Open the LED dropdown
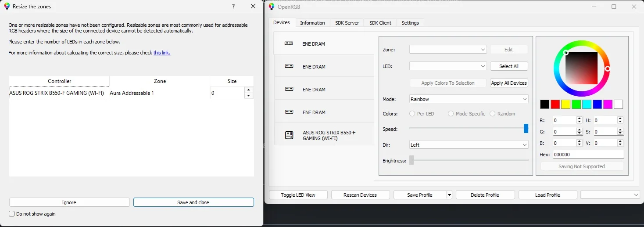The width and height of the screenshot is (644, 227). pyautogui.click(x=448, y=66)
